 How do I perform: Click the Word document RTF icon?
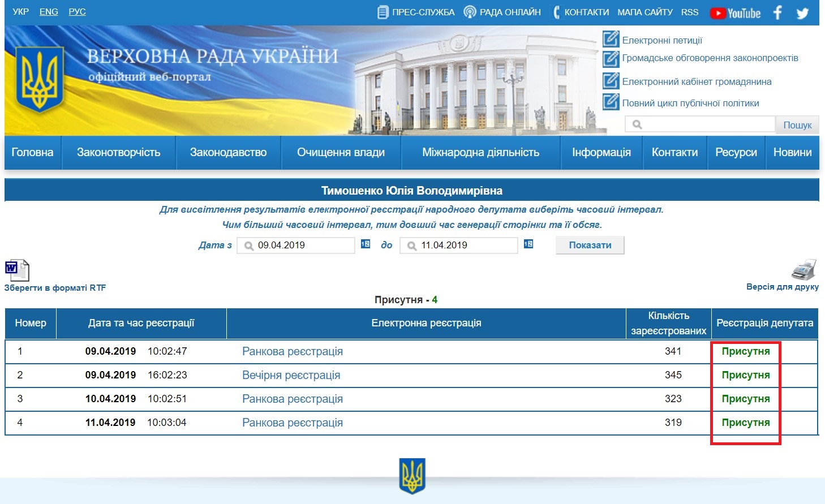17,270
